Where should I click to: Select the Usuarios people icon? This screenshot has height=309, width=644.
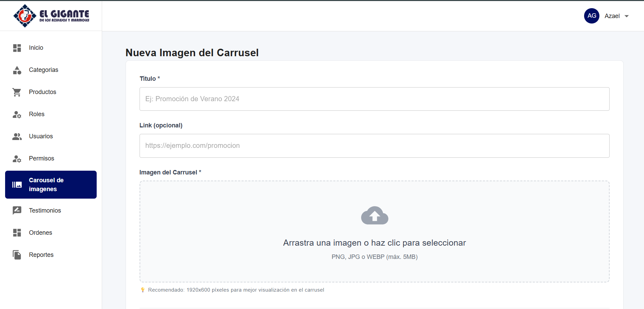pyautogui.click(x=17, y=136)
